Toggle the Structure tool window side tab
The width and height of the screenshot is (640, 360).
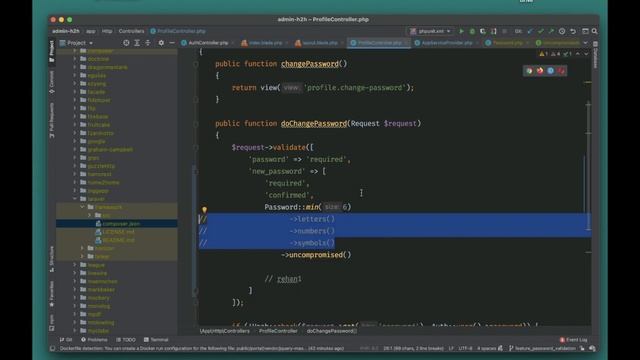(x=52, y=259)
